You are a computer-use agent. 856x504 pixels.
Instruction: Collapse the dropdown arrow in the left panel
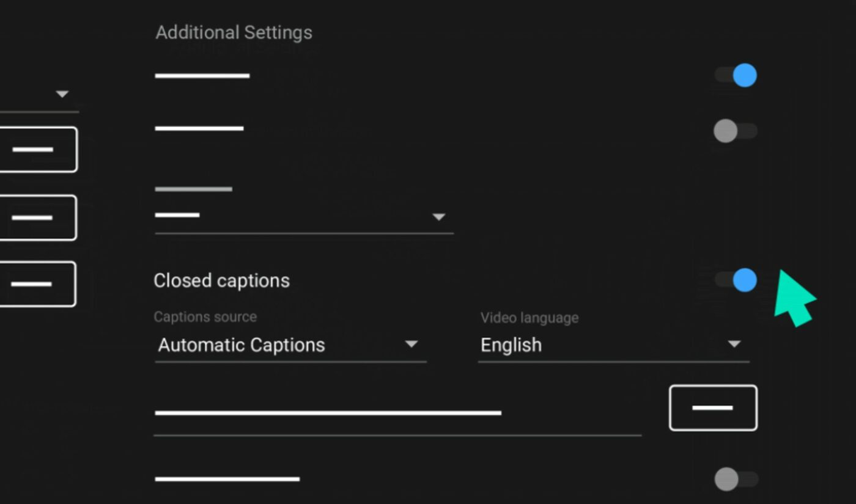click(x=62, y=93)
